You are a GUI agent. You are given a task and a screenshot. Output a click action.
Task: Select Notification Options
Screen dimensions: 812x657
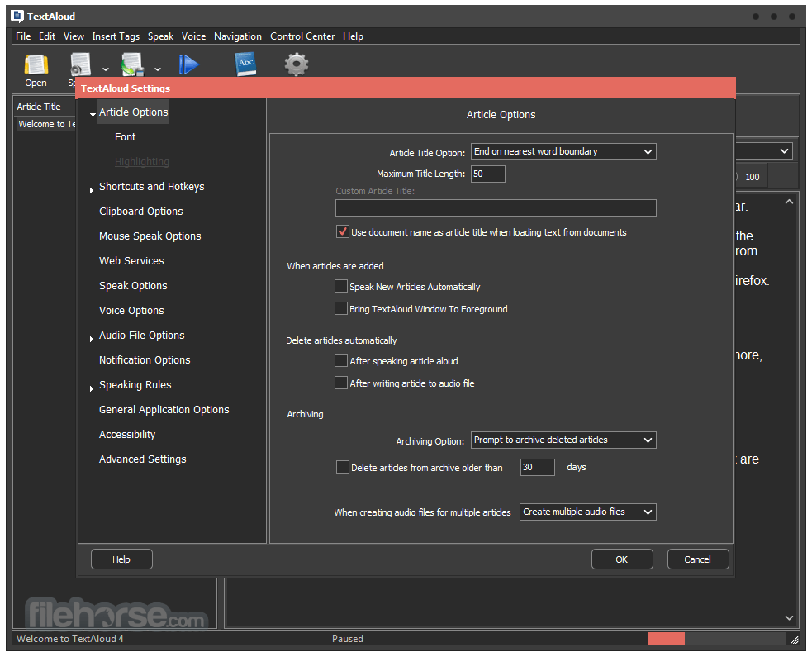(x=145, y=360)
